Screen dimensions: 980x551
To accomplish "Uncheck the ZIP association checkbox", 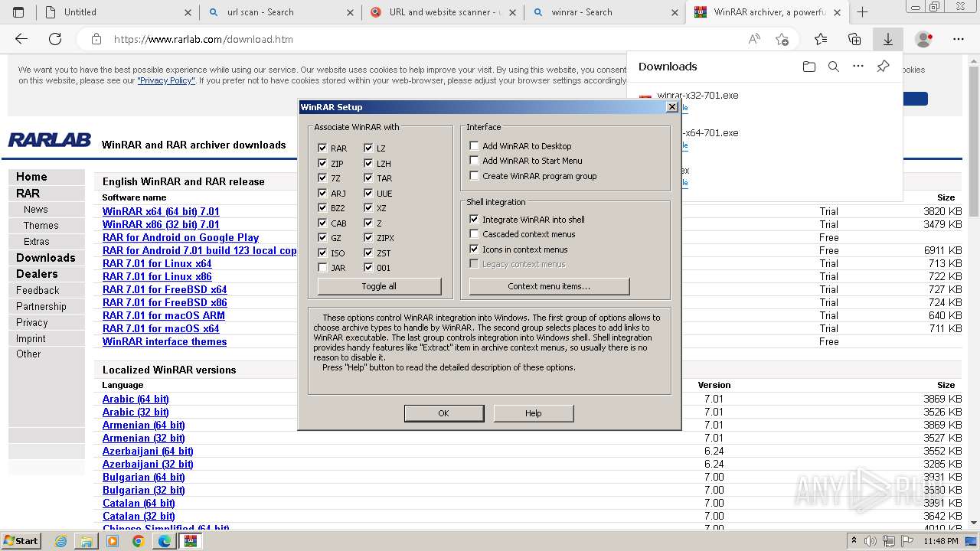I will tap(322, 163).
